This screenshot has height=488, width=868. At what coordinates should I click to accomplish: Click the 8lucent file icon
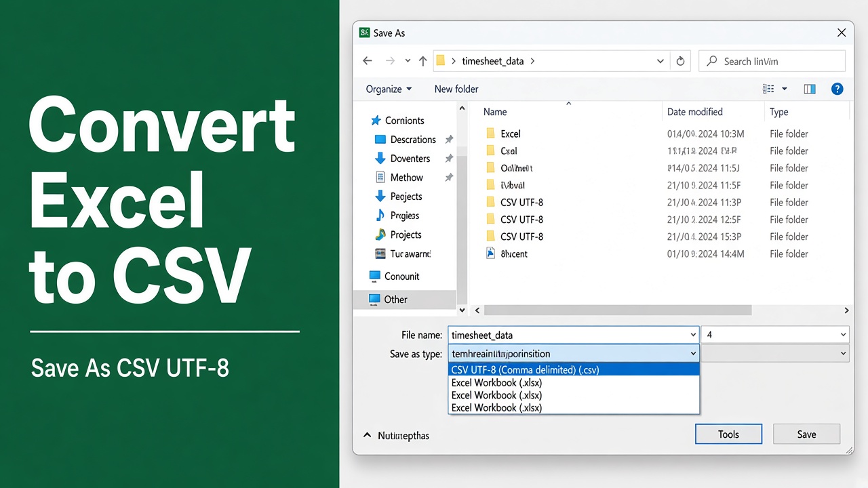(x=491, y=253)
